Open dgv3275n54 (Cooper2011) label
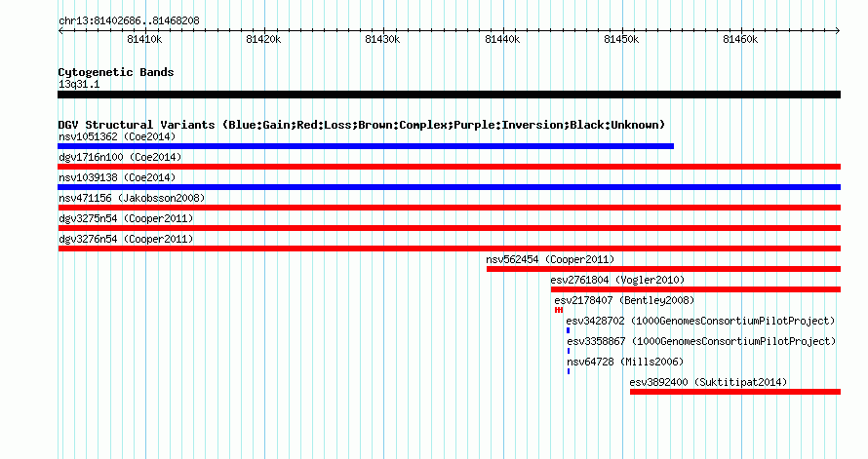The height and width of the screenshot is (459, 868). coord(126,218)
